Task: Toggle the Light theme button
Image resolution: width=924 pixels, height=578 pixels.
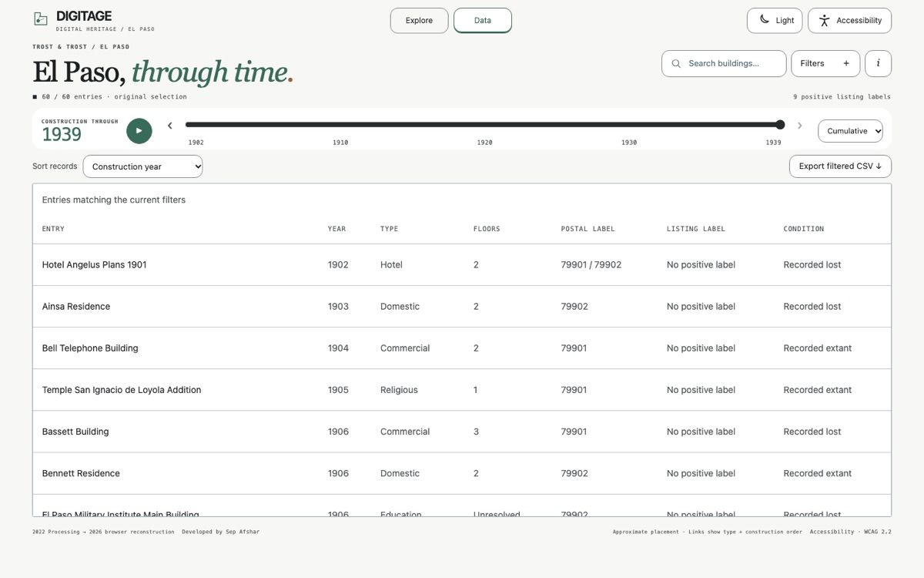Action: pyautogui.click(x=775, y=20)
